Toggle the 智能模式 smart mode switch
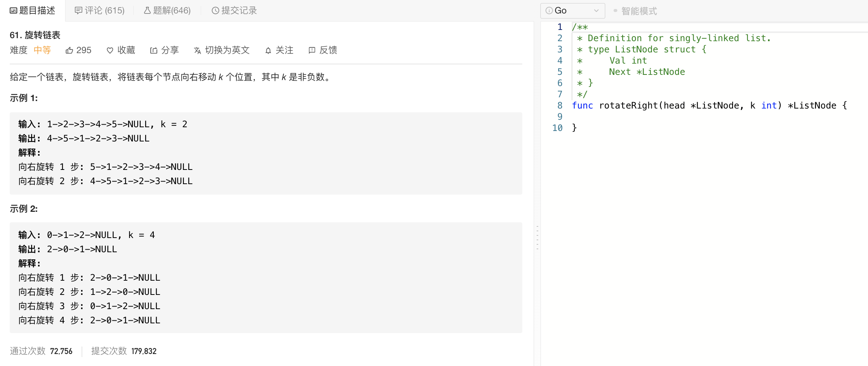 tap(615, 11)
